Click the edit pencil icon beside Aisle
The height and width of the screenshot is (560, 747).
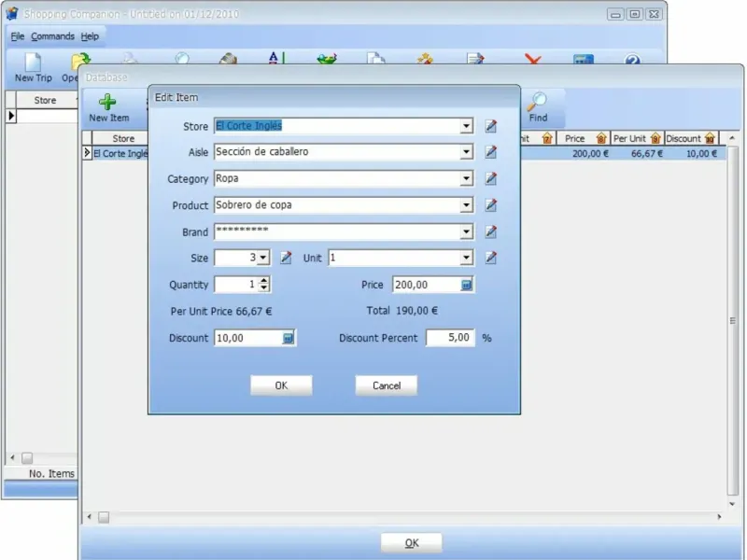[x=491, y=152]
